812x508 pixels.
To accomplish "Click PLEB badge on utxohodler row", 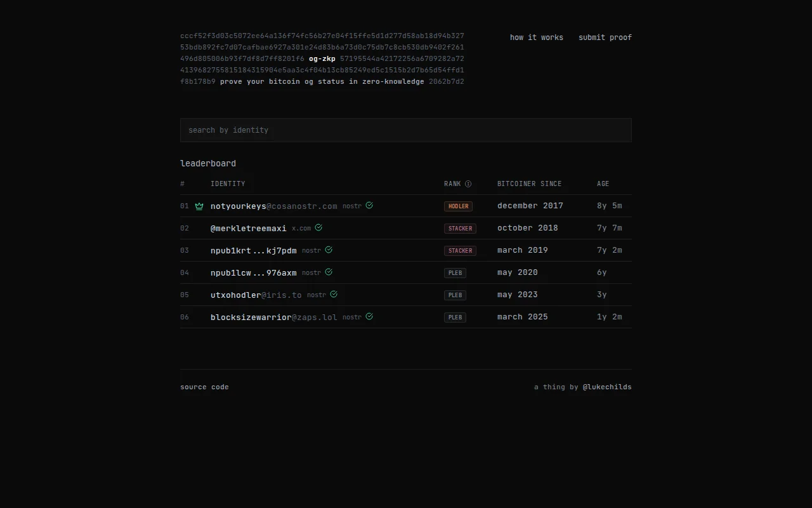I will pos(455,295).
